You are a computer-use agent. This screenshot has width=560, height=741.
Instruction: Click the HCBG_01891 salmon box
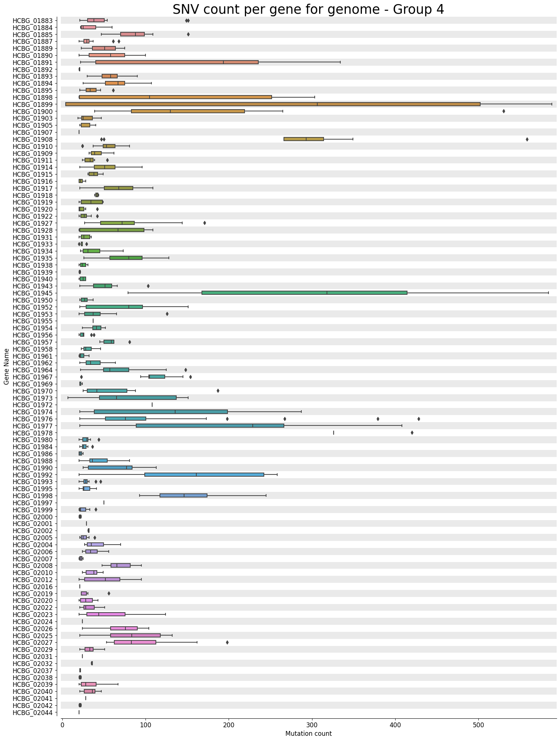pyautogui.click(x=177, y=62)
